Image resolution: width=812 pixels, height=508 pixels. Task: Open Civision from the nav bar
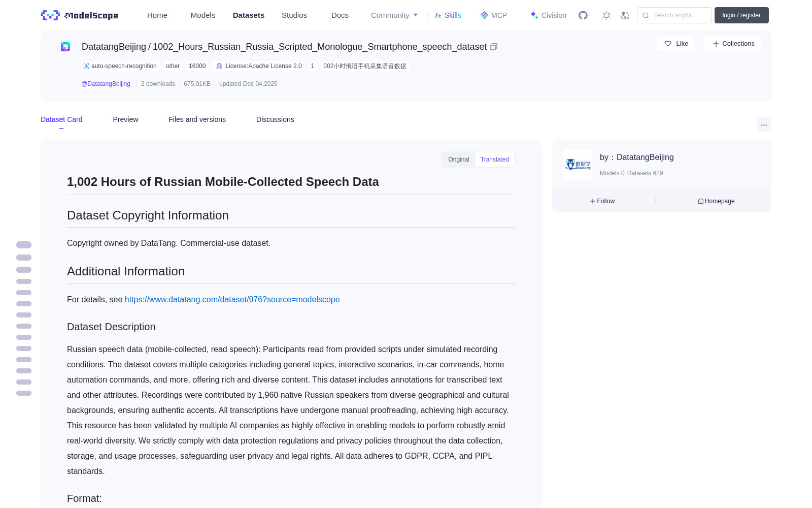(548, 15)
